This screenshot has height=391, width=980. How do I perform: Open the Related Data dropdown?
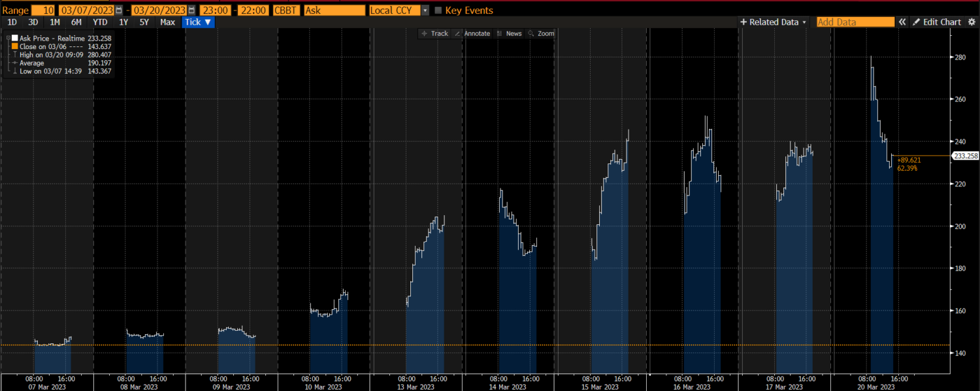pos(773,22)
